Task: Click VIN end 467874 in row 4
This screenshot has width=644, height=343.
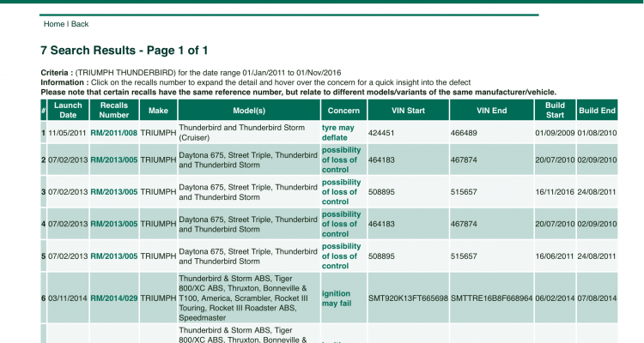Action: click(464, 224)
